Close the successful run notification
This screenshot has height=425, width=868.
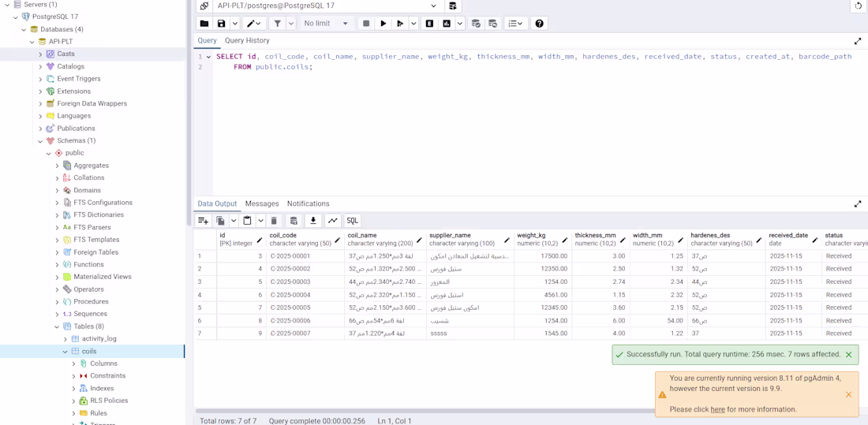848,354
